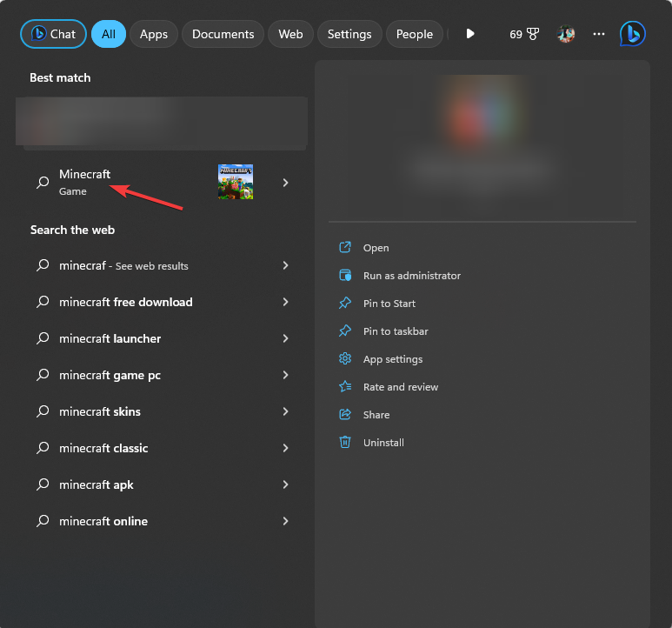Click the blurred Best match result row

point(162,121)
